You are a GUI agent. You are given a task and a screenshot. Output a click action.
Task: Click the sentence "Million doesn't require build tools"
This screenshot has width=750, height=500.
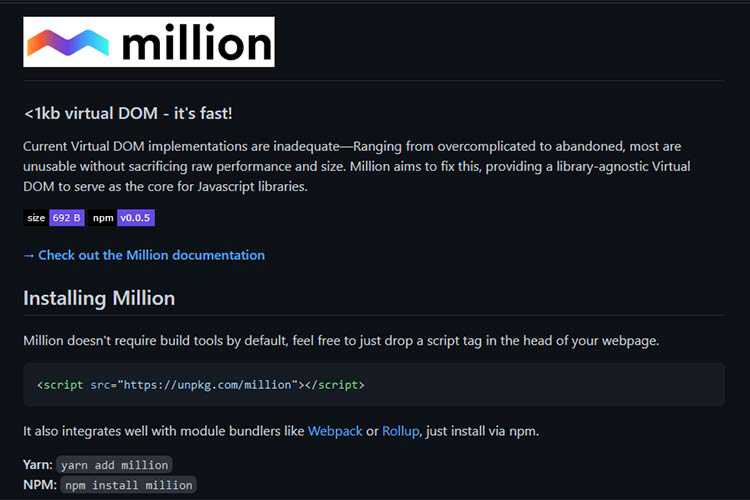tap(340, 340)
